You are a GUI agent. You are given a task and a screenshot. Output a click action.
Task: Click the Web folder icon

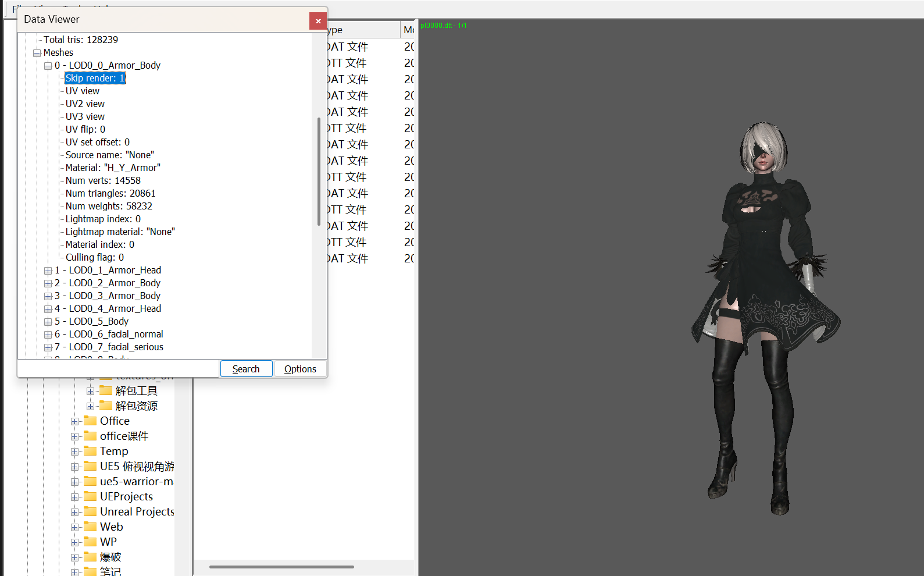[90, 527]
